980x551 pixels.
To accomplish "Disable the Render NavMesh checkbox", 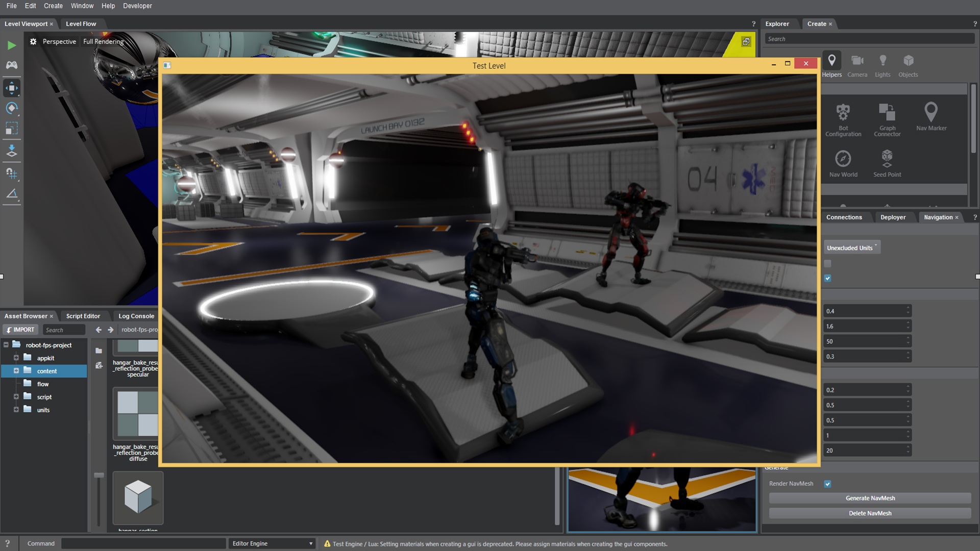I will click(827, 484).
